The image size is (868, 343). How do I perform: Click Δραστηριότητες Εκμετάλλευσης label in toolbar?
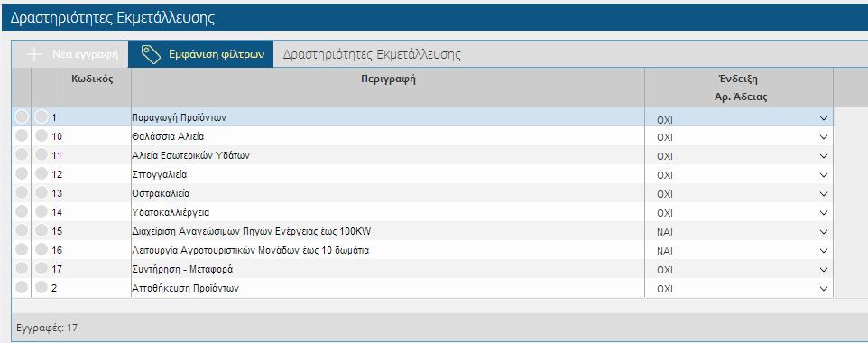(372, 54)
